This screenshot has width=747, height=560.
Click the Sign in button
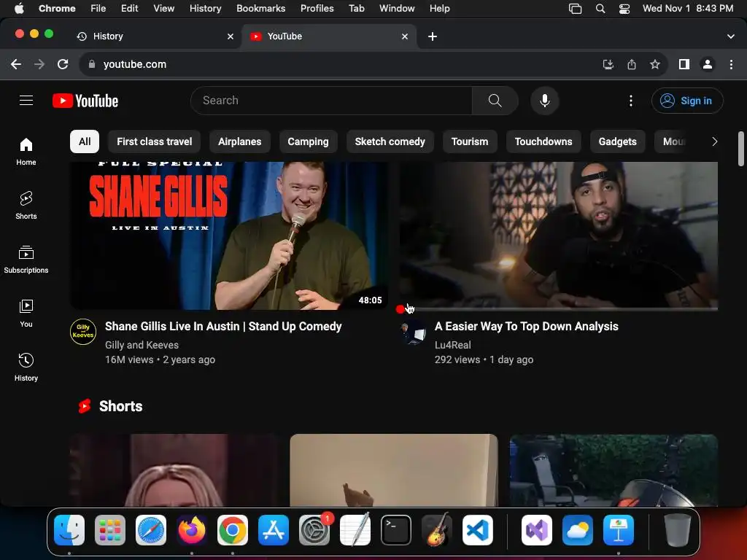coord(687,101)
